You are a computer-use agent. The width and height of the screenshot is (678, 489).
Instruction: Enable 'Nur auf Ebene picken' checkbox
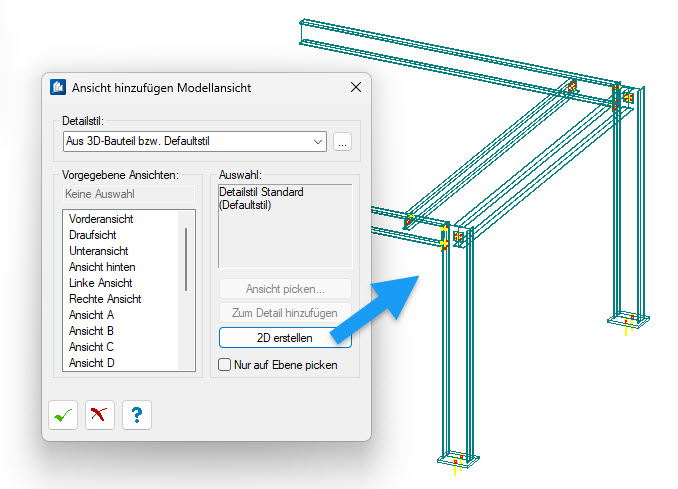[224, 364]
